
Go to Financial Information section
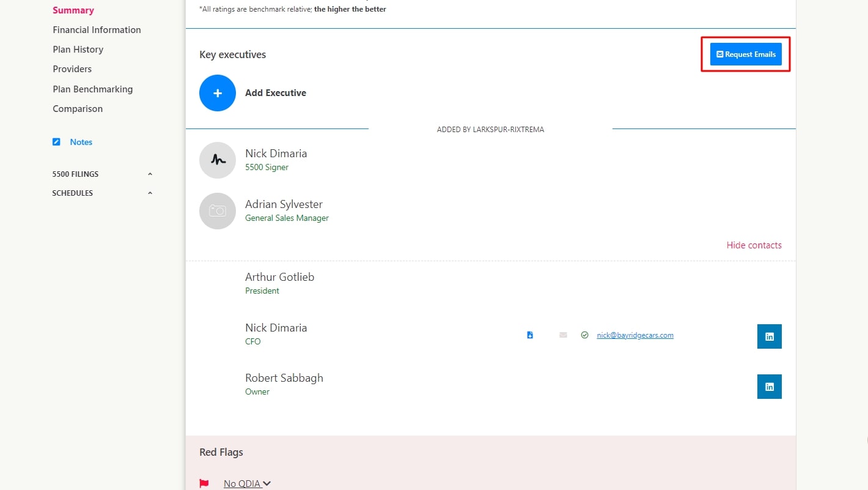pos(97,30)
